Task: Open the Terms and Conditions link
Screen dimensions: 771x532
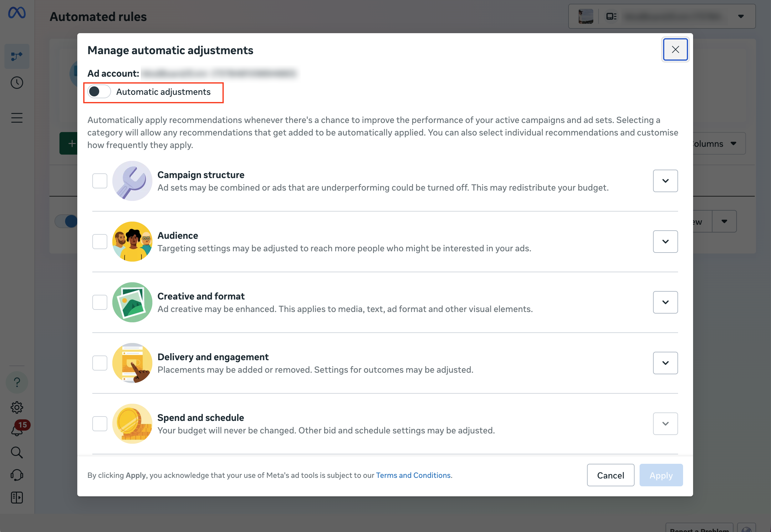Action: pos(413,475)
